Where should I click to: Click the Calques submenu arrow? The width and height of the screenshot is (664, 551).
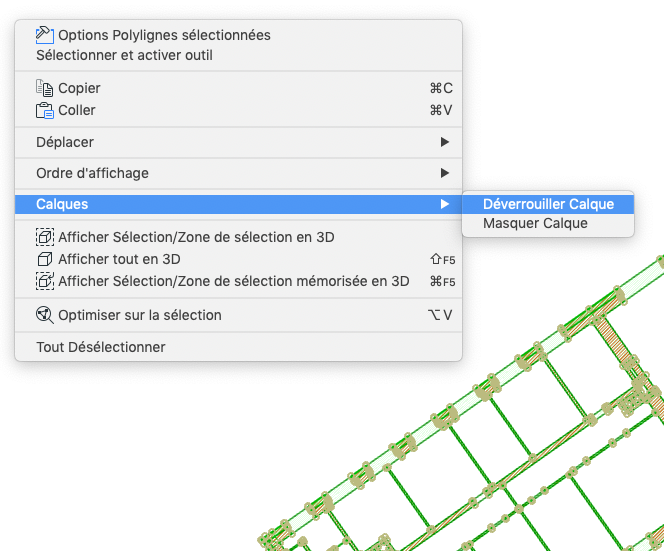(444, 204)
